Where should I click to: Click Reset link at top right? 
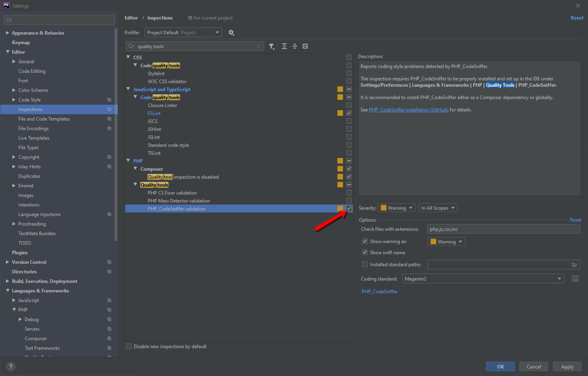pos(577,18)
